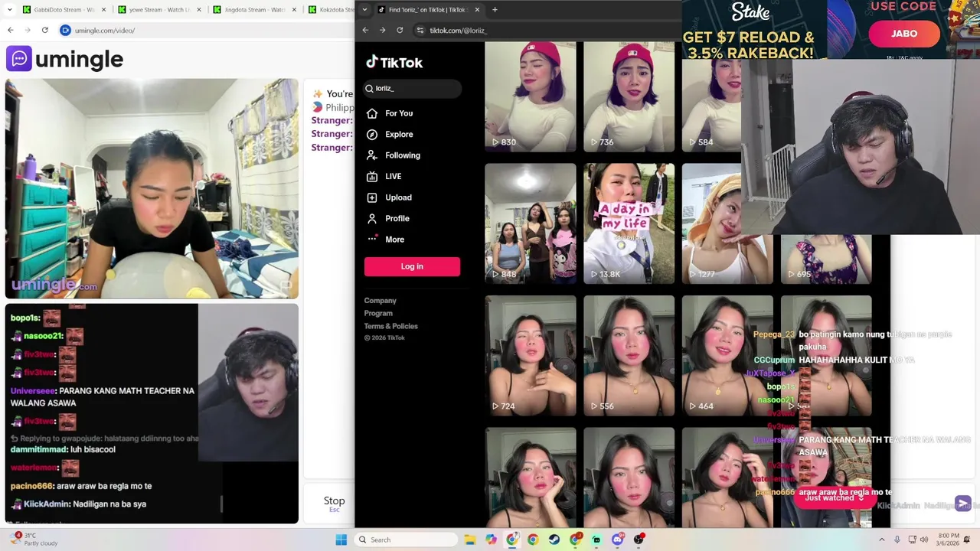Open LIVE section in TikTok sidebar
Image resolution: width=980 pixels, height=551 pixels.
tap(393, 176)
